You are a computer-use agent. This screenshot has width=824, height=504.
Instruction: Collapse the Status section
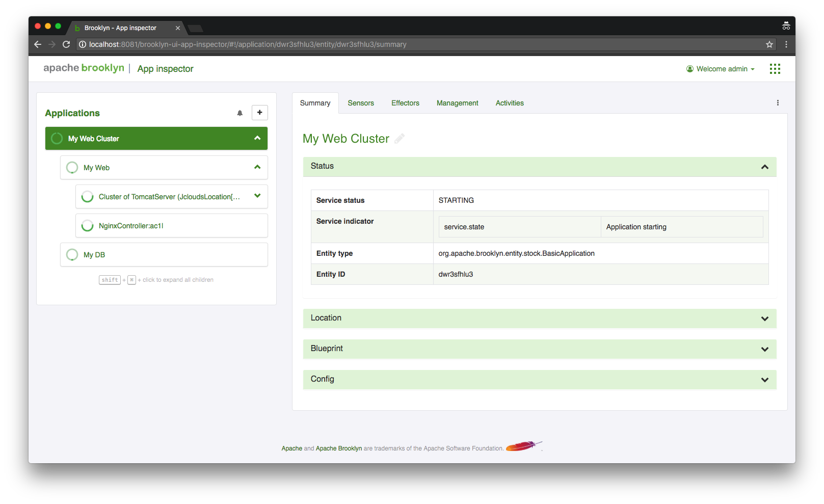pos(764,167)
